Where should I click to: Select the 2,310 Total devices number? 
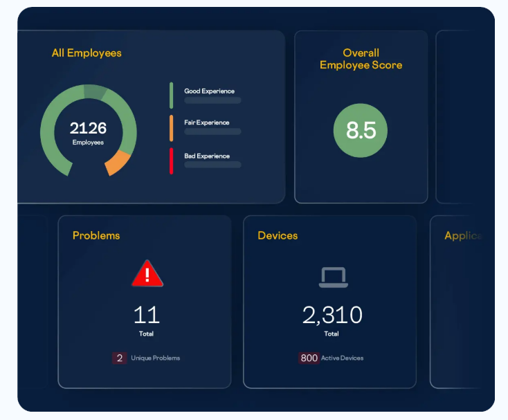coord(332,316)
